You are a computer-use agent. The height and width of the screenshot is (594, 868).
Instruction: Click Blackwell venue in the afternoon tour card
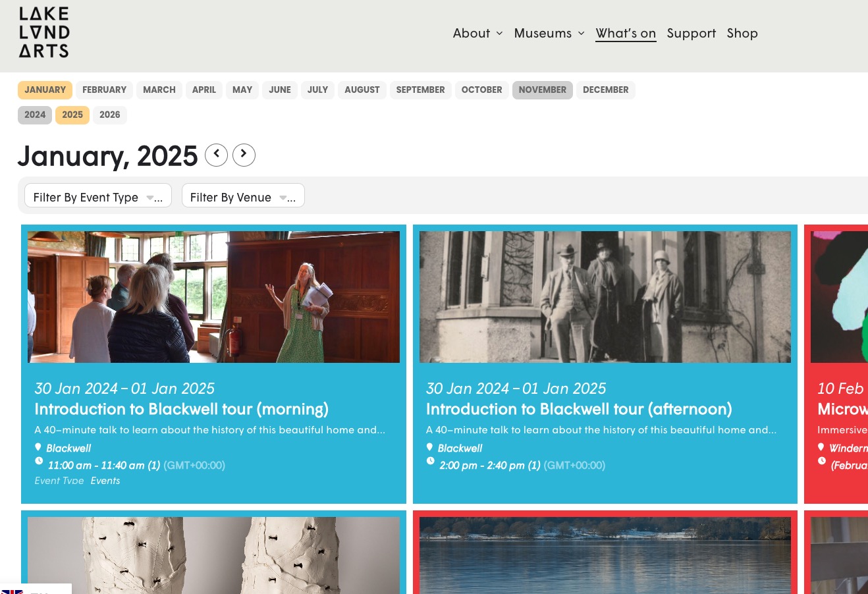click(460, 448)
